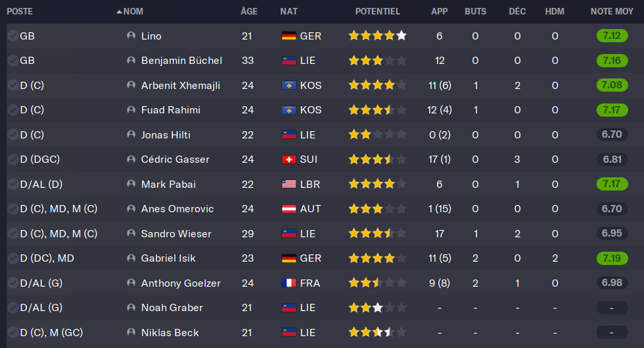Click the French flag on Anthony Goelzer's row

click(x=289, y=283)
